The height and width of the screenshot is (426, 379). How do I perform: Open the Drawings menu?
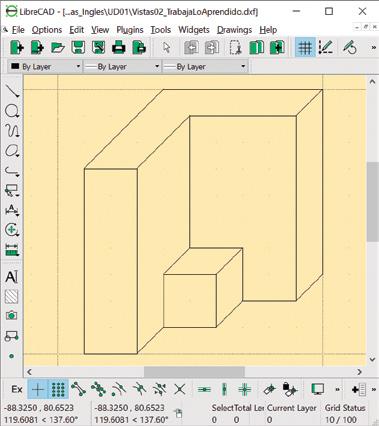234,30
